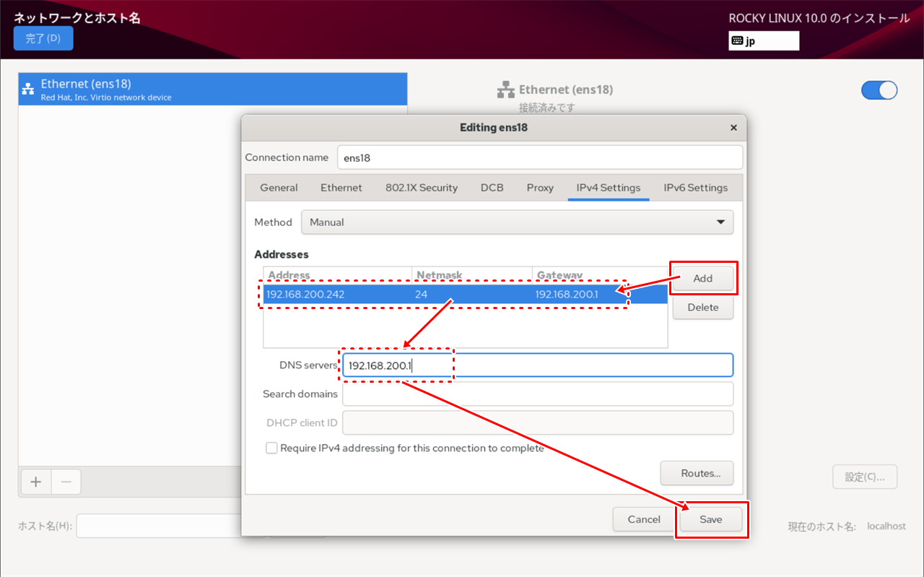Image resolution: width=924 pixels, height=577 pixels.
Task: Click the jp keyboard layout indicator
Action: tap(763, 41)
